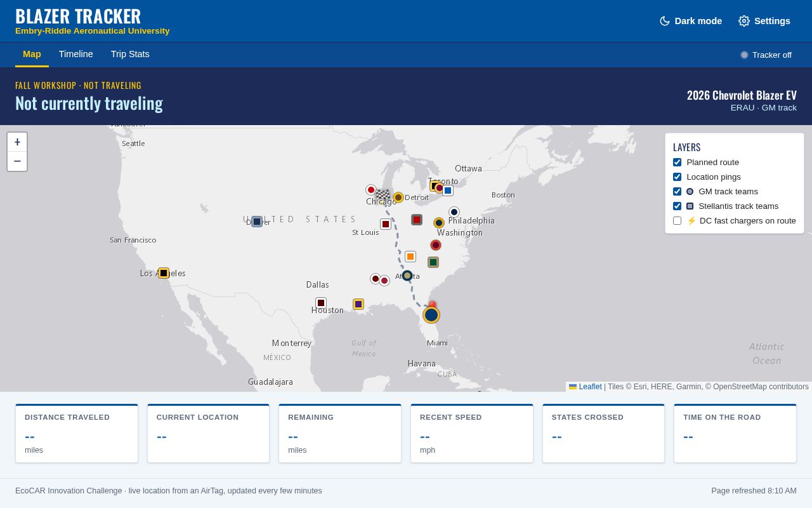The height and width of the screenshot is (508, 812).
Task: Zoom in on the map
Action: coord(17,142)
